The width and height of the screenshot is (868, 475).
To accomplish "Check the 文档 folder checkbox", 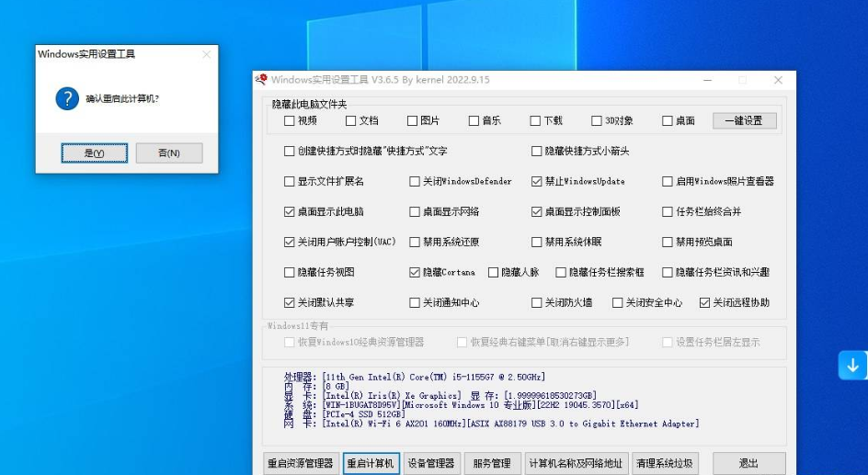I will tap(350, 120).
